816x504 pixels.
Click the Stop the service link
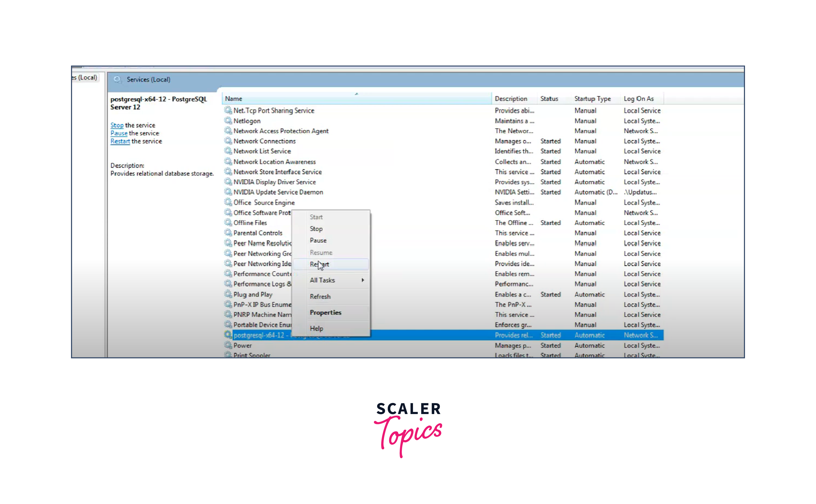(x=117, y=125)
